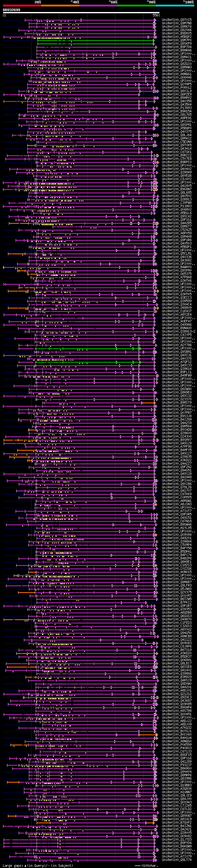
Task: Click the red ~20% identity legend bar
Action: 22,6
